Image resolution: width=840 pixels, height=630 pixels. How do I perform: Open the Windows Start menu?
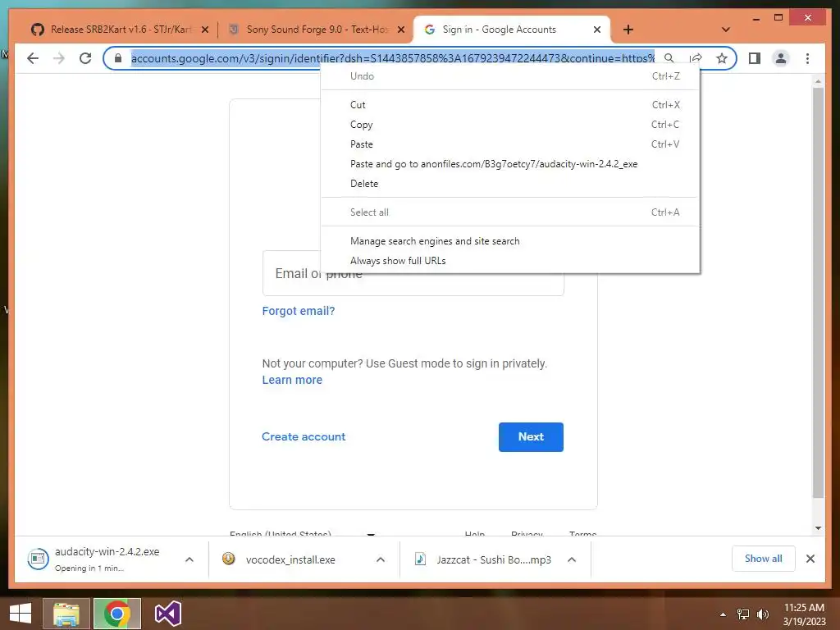coord(21,614)
